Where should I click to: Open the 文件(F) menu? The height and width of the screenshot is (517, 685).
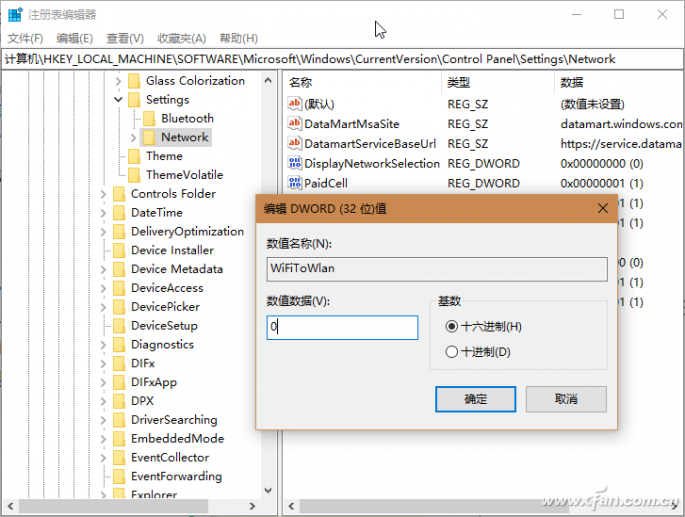[25, 38]
